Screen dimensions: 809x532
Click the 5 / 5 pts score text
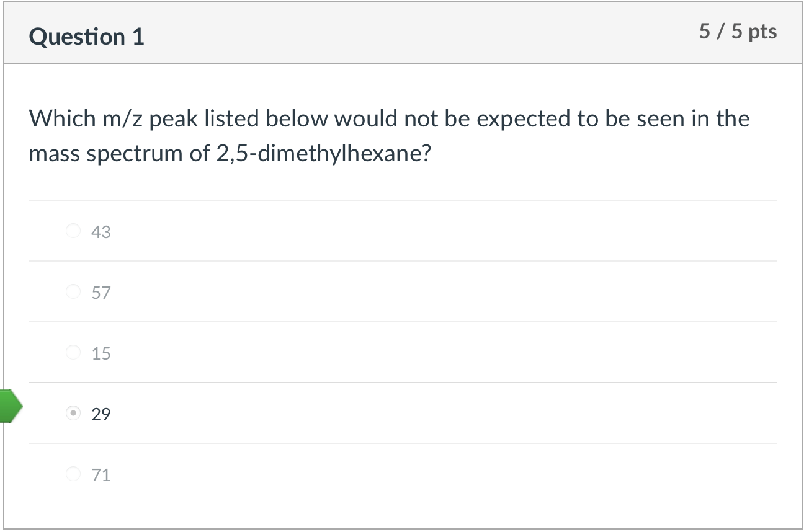(x=738, y=32)
